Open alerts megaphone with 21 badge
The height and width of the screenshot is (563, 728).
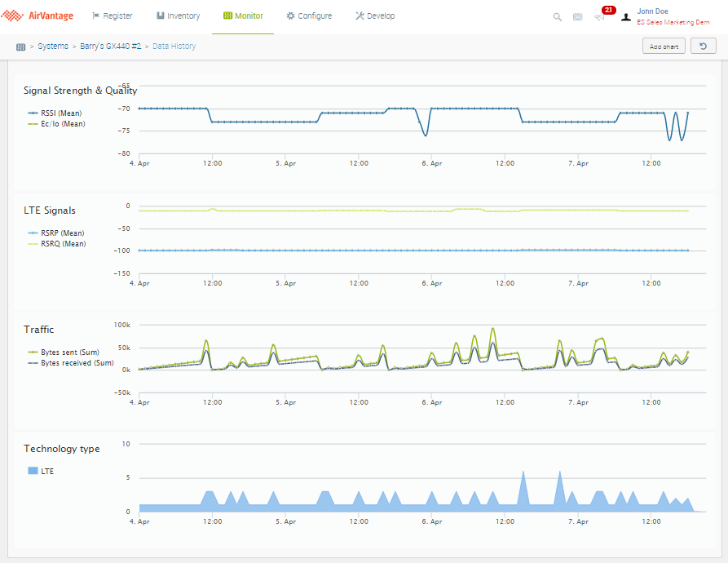(601, 16)
